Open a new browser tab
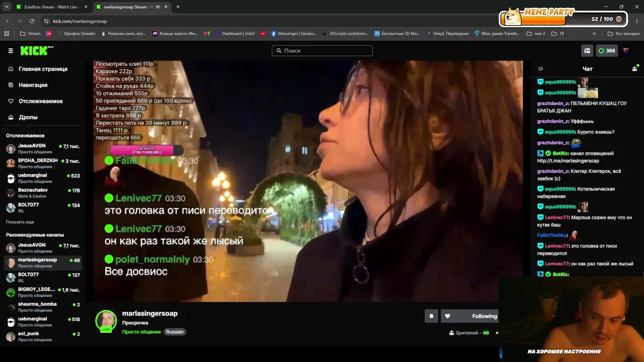This screenshot has height=362, width=644. (178, 7)
